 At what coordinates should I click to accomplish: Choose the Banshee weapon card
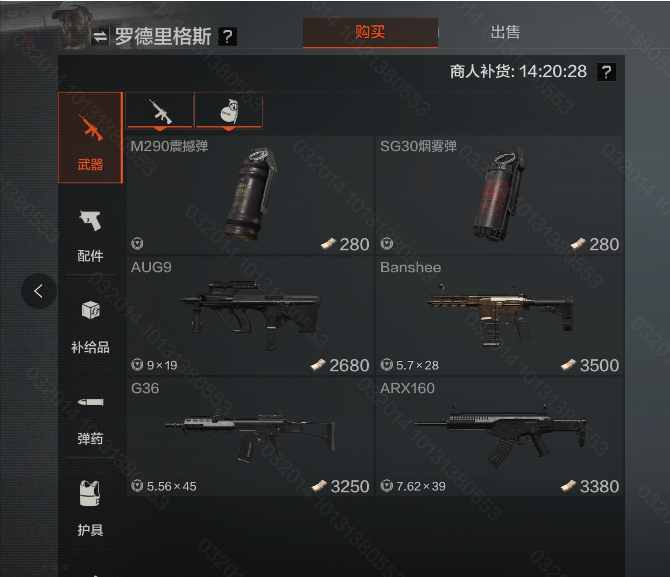click(500, 316)
